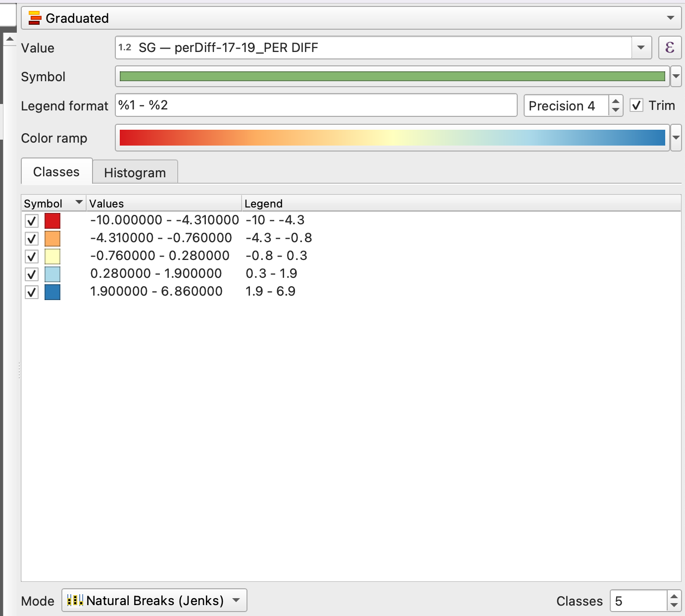The image size is (685, 616).
Task: Expand the Value field dropdown
Action: tap(641, 48)
